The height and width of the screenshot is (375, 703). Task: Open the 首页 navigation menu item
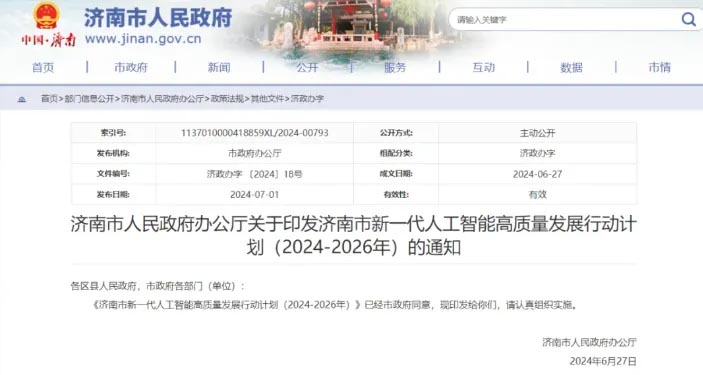(x=43, y=67)
